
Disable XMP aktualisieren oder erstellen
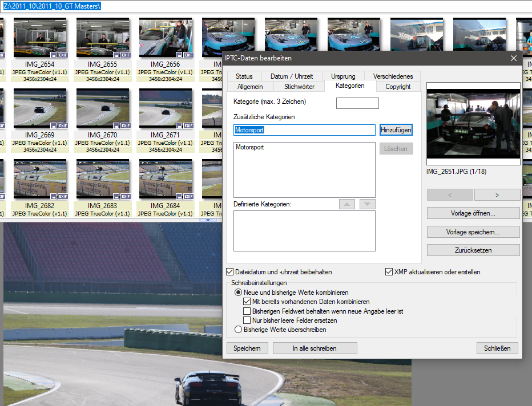(x=389, y=272)
